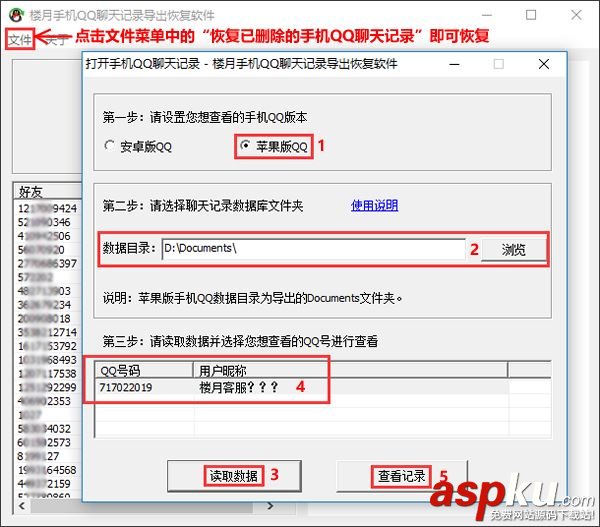This screenshot has height=527, width=600.
Task: Click the 用户昵称 column header
Action: point(351,370)
